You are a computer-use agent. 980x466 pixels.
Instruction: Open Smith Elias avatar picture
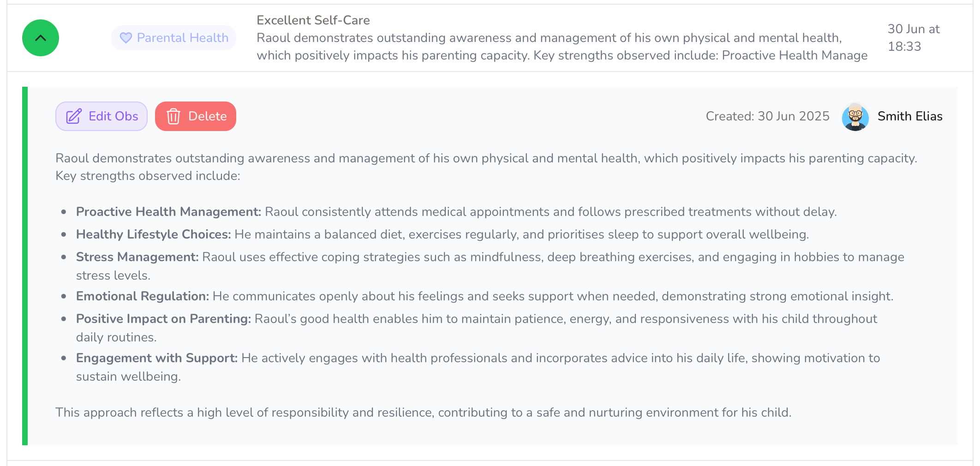855,117
